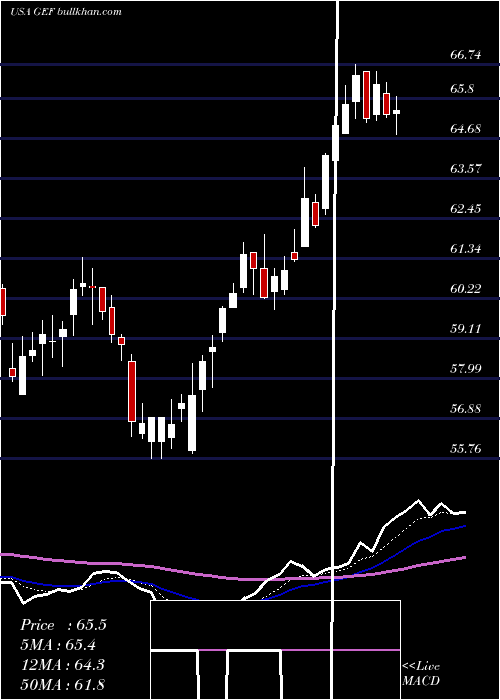The width and height of the screenshot is (500, 700).
Task: Click the 62.45 price level label
Action: pyautogui.click(x=466, y=208)
